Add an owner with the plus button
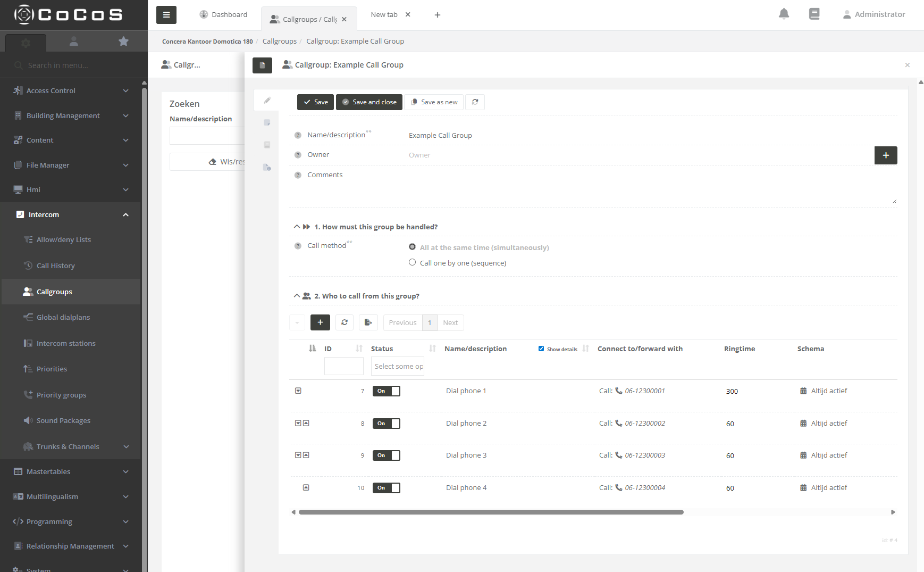This screenshot has height=572, width=924. point(885,155)
